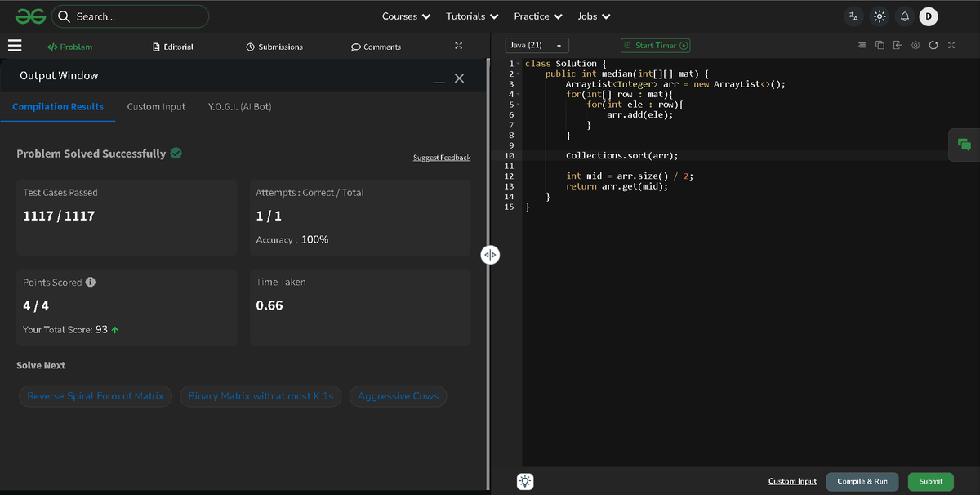The height and width of the screenshot is (495, 980).
Task: Click the Time Taken value 0.66
Action: tap(269, 305)
